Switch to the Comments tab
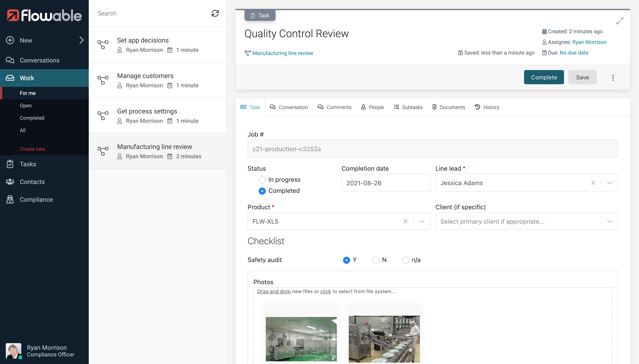Screen dimensions: 639x364 coord(334,107)
